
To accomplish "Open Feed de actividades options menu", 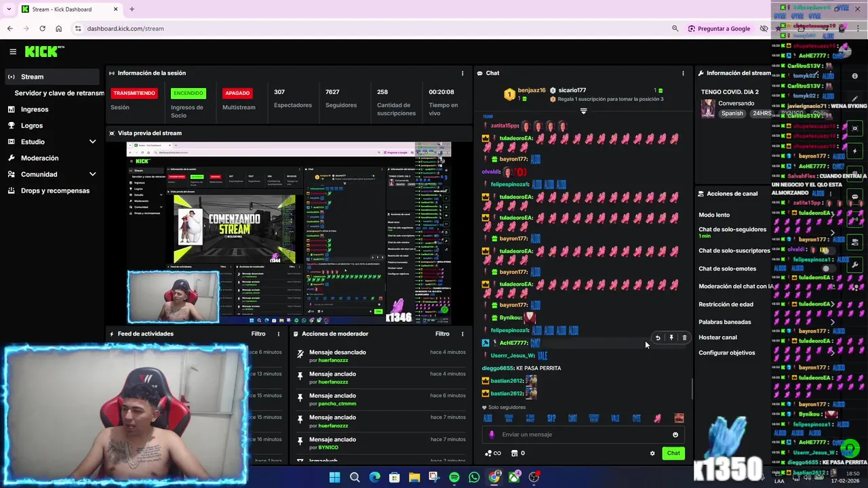I will [278, 334].
